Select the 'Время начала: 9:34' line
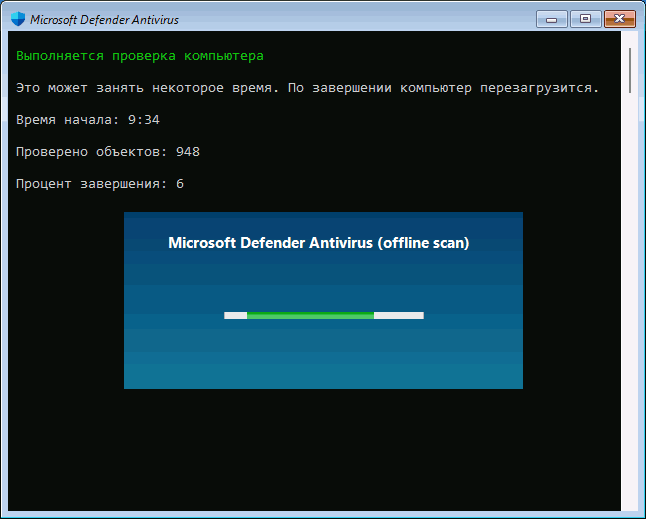The width and height of the screenshot is (646, 519). tap(88, 120)
